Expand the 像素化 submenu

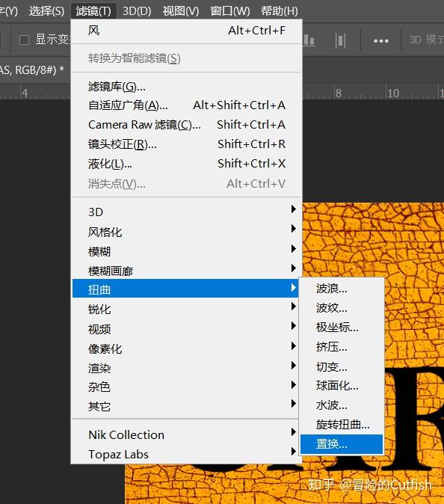coord(185,348)
